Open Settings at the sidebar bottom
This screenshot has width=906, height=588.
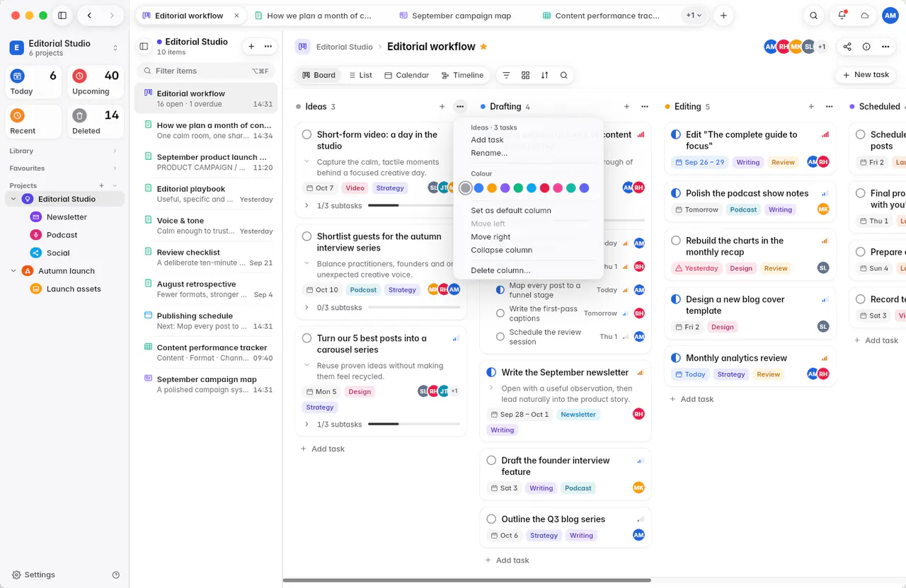point(33,575)
